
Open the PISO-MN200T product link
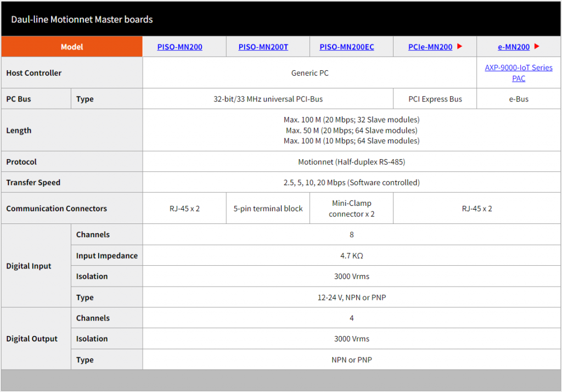point(263,47)
